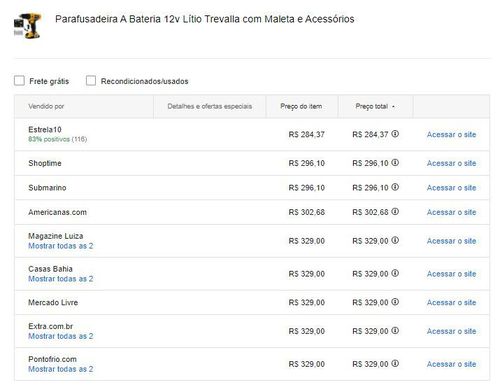Tick the Recondicionados/usados checkbox
This screenshot has height=392, width=500.
click(91, 81)
